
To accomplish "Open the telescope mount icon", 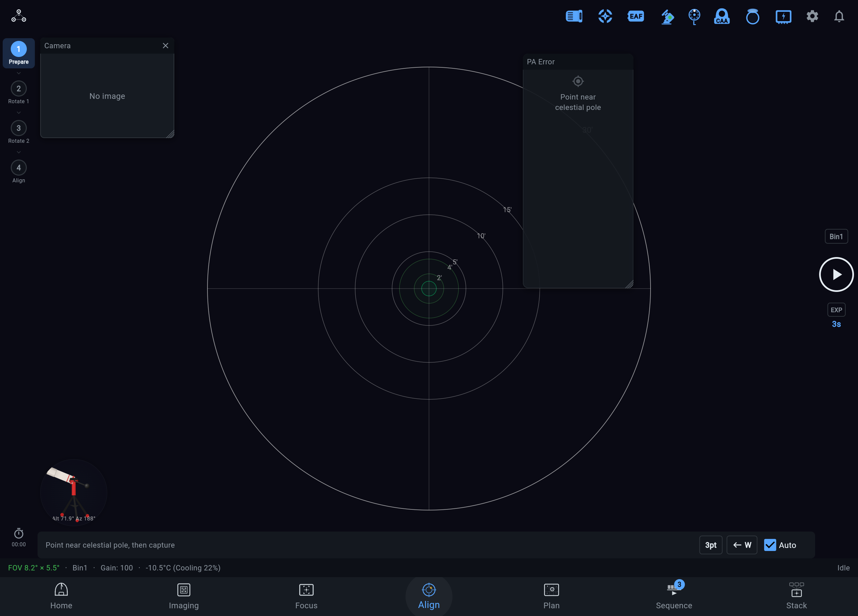I will [x=667, y=17].
